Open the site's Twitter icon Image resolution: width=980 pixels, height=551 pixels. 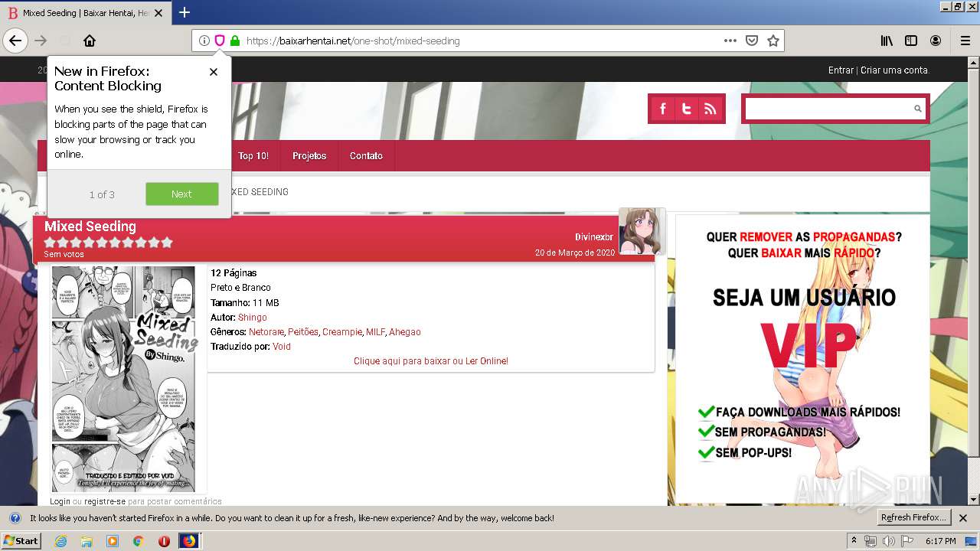(687, 109)
